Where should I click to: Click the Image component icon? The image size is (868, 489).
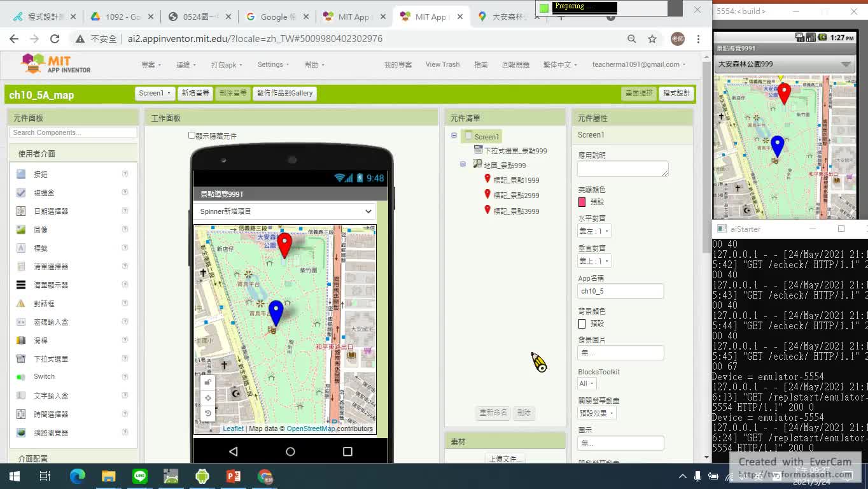tap(21, 229)
